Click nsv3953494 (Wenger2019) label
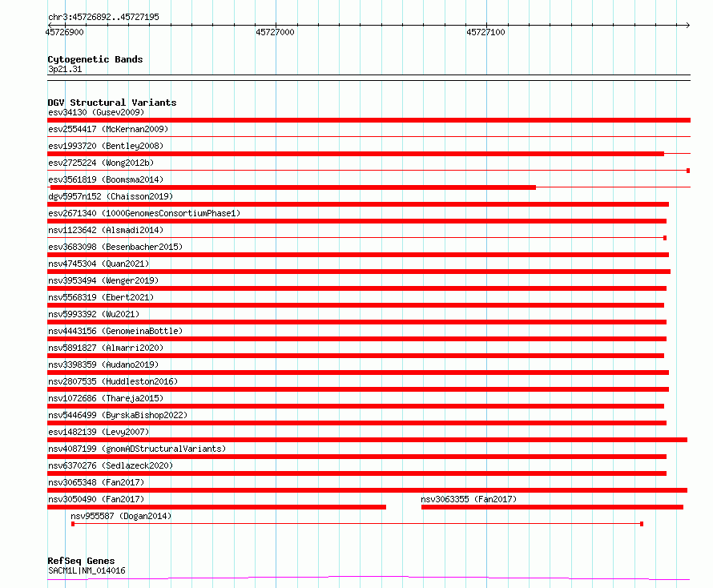The width and height of the screenshot is (713, 588). 103,280
